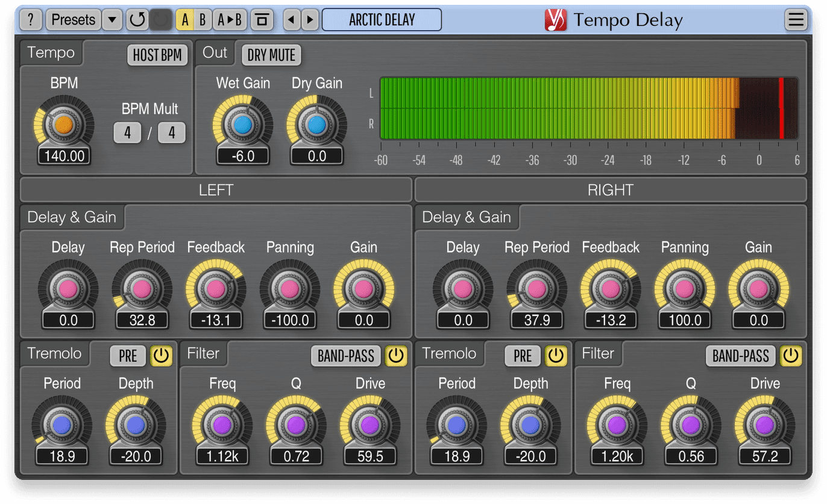
Task: Open the global options hamburger icon
Action: (796, 19)
